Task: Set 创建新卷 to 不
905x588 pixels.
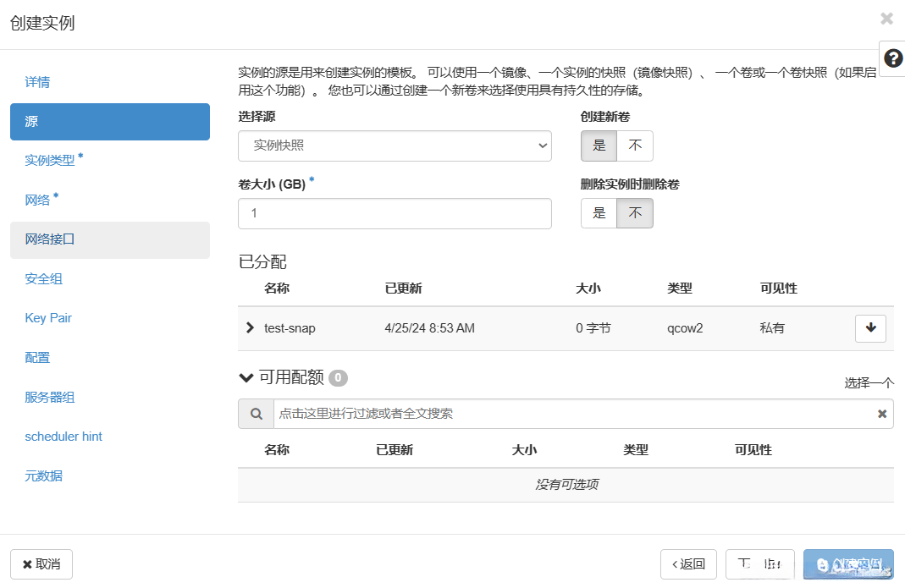Action: (635, 146)
